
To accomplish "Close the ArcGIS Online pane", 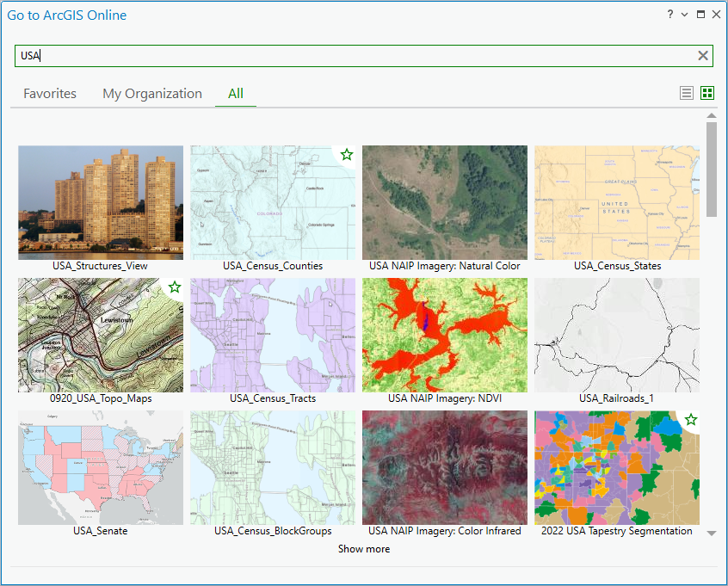I will [x=717, y=15].
